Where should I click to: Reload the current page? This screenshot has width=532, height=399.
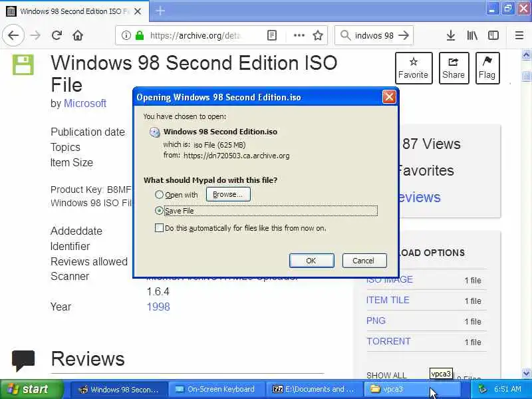(x=57, y=35)
